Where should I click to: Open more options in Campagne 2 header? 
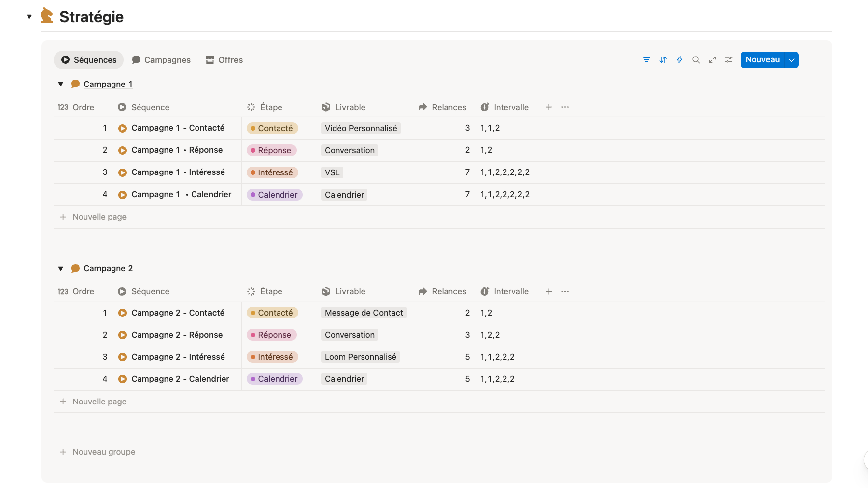click(x=565, y=291)
